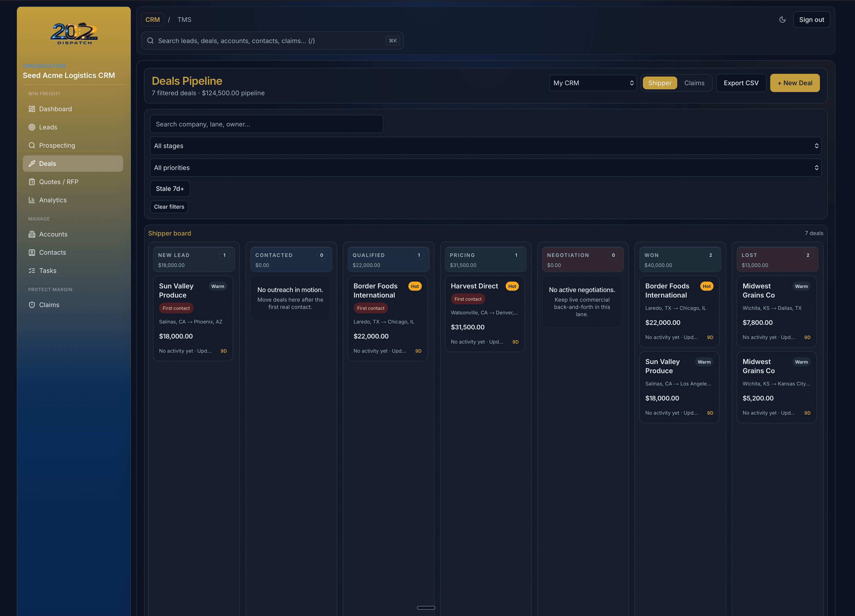Image resolution: width=855 pixels, height=616 pixels.
Task: Open the Contacts section
Action: click(x=52, y=252)
